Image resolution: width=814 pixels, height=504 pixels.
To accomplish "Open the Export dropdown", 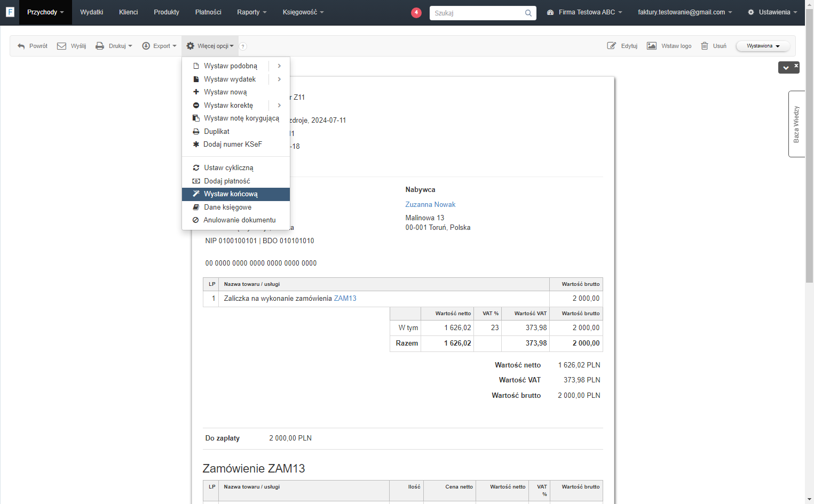I will (159, 46).
